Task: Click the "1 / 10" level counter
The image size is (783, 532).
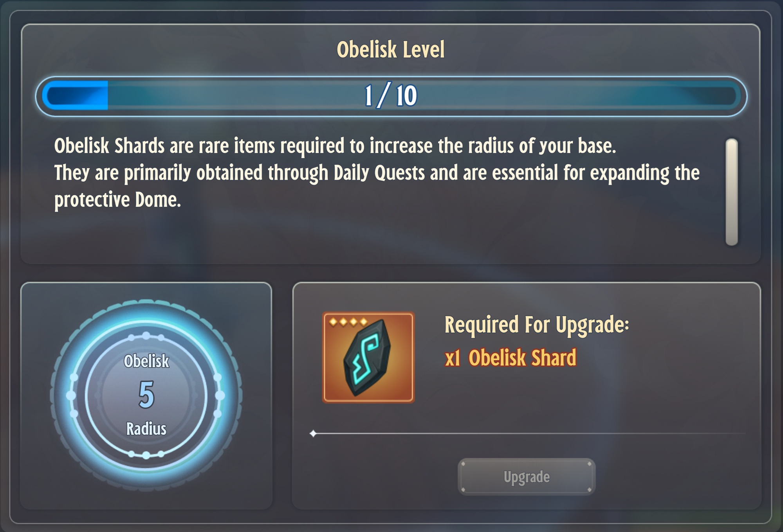Action: click(x=391, y=96)
